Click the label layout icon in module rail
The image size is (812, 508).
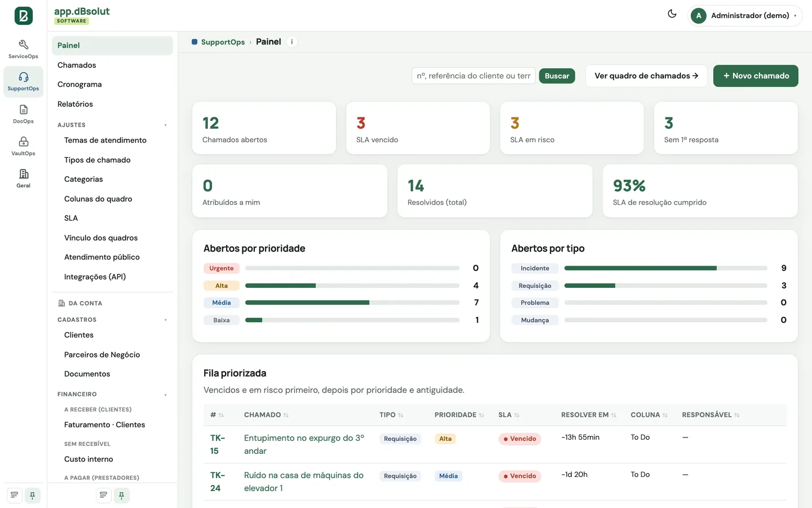[15, 496]
